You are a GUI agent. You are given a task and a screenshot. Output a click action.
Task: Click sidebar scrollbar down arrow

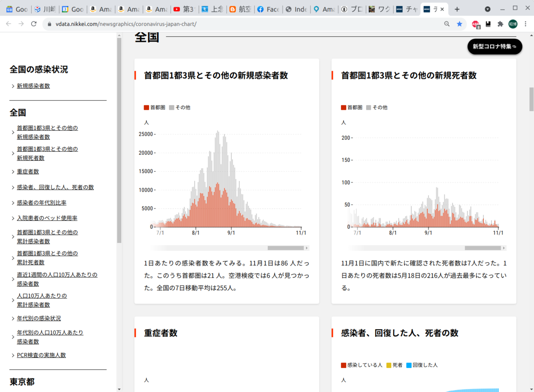pyautogui.click(x=119, y=389)
